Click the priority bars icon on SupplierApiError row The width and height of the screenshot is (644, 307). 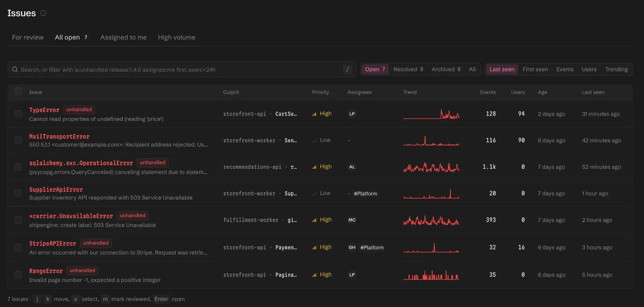click(314, 193)
